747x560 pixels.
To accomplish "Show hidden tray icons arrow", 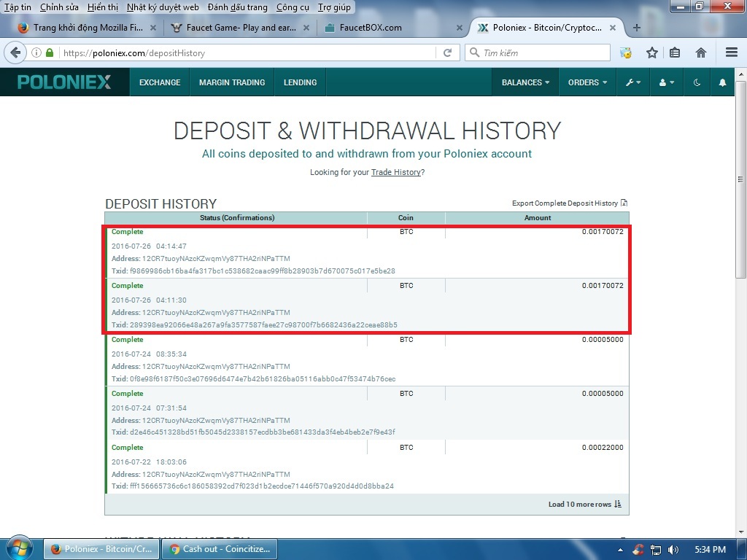I will pyautogui.click(x=620, y=550).
